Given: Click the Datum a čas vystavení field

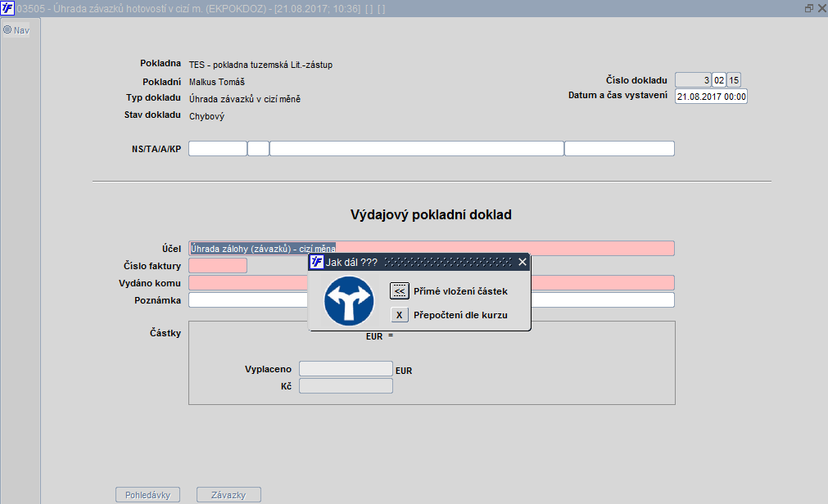Looking at the screenshot, I should 711,97.
